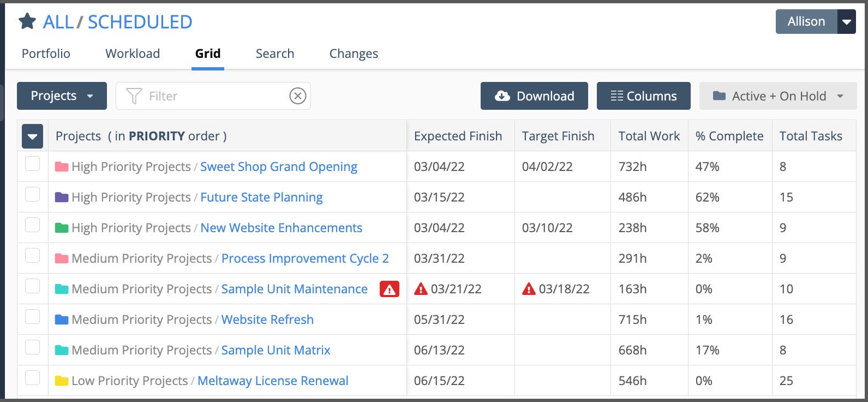Image resolution: width=868 pixels, height=402 pixels.
Task: Click the yellow folder icon for Meltaway License Renewal
Action: [62, 381]
